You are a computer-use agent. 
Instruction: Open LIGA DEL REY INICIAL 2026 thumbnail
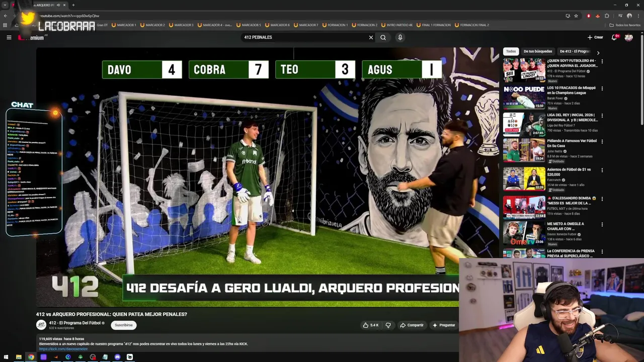tap(524, 125)
